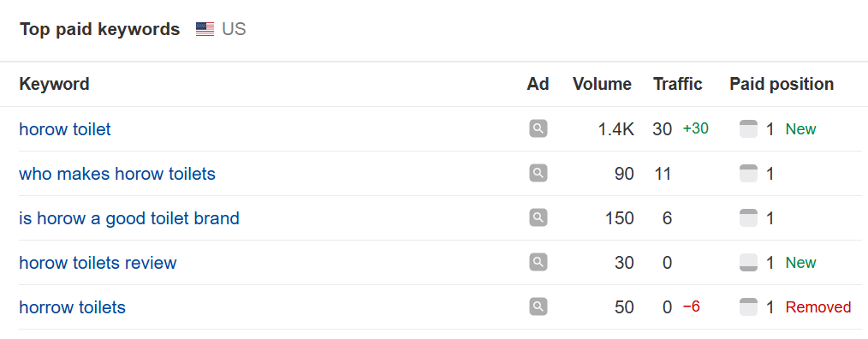
Task: Open the horow toilet keyword link
Action: (65, 129)
